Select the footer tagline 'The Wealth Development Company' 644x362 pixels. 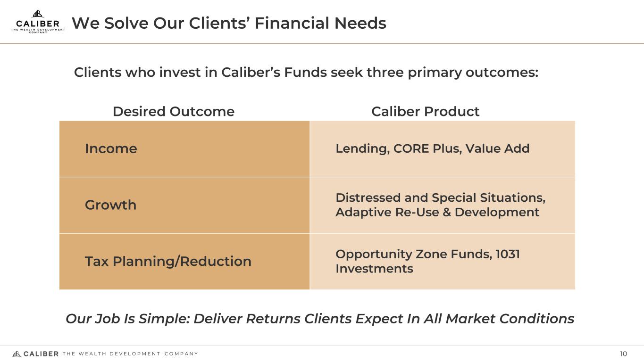(130, 354)
